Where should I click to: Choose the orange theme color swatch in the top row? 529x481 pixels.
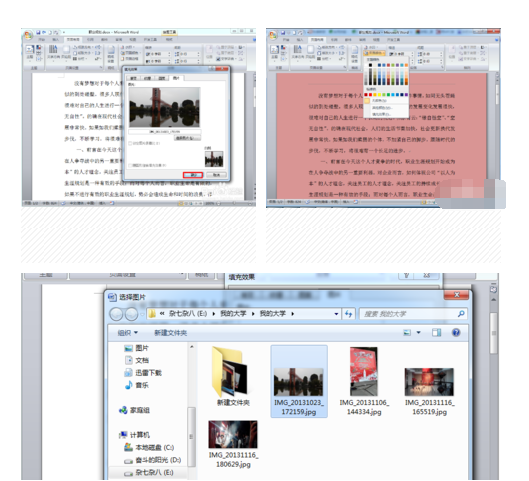pyautogui.click(x=407, y=65)
